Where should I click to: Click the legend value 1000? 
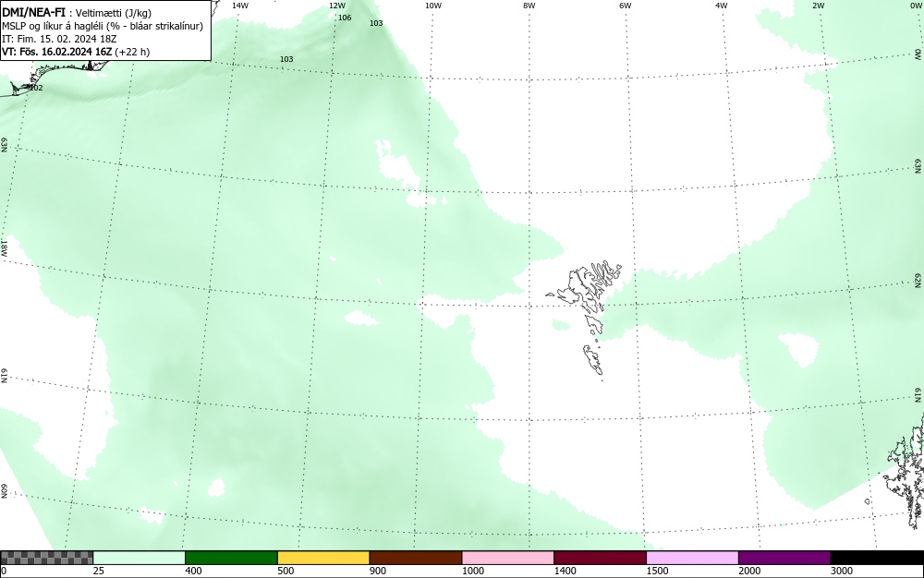coord(472,571)
